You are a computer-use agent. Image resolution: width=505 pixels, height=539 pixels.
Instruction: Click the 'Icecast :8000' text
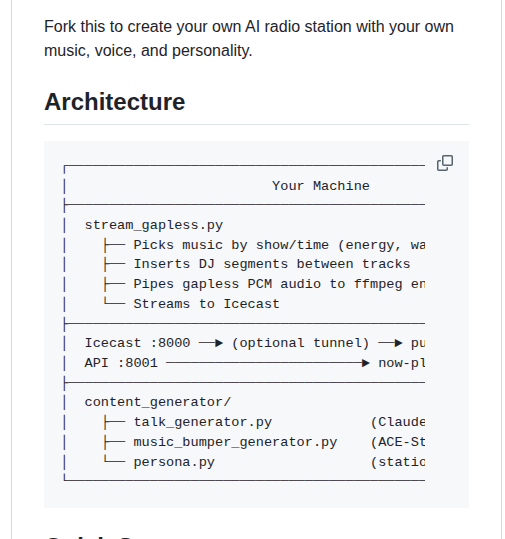pyautogui.click(x=138, y=343)
